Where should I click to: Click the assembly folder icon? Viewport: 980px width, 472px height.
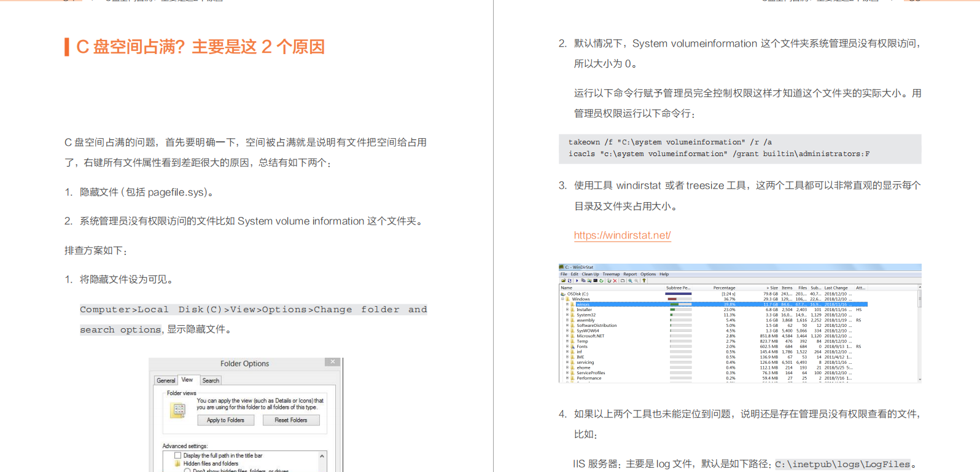[572, 320]
